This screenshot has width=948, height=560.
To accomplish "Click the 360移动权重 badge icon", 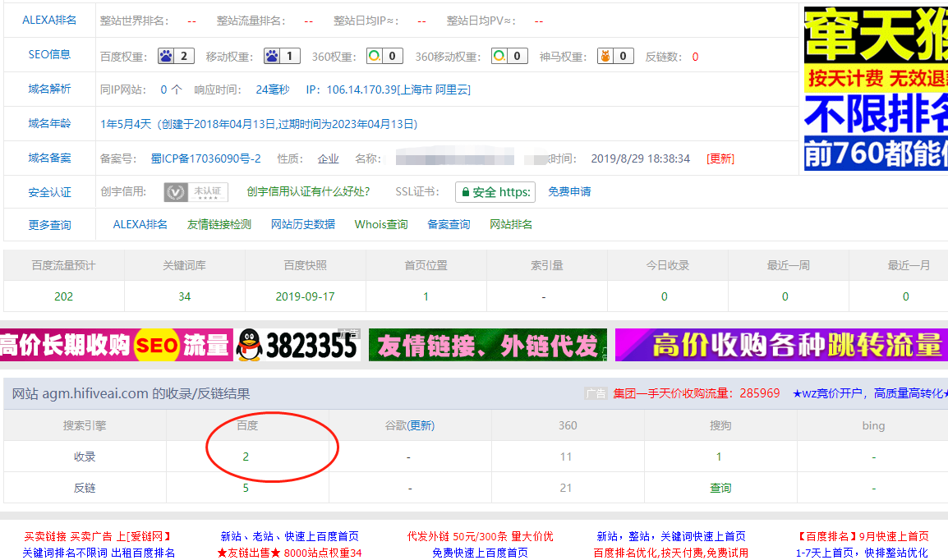I will 509,56.
